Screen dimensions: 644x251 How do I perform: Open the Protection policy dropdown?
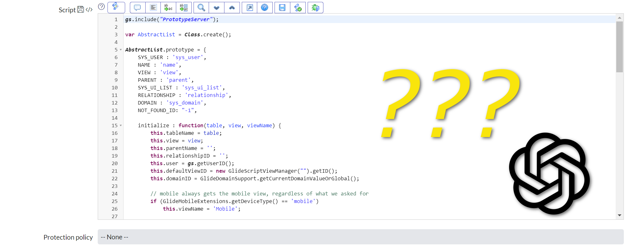(x=361, y=237)
